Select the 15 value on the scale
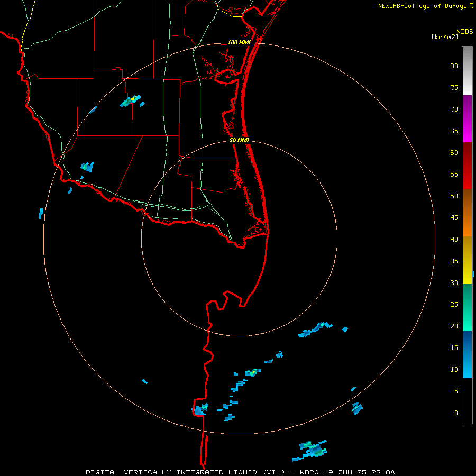This screenshot has width=476, height=476. coord(454,348)
